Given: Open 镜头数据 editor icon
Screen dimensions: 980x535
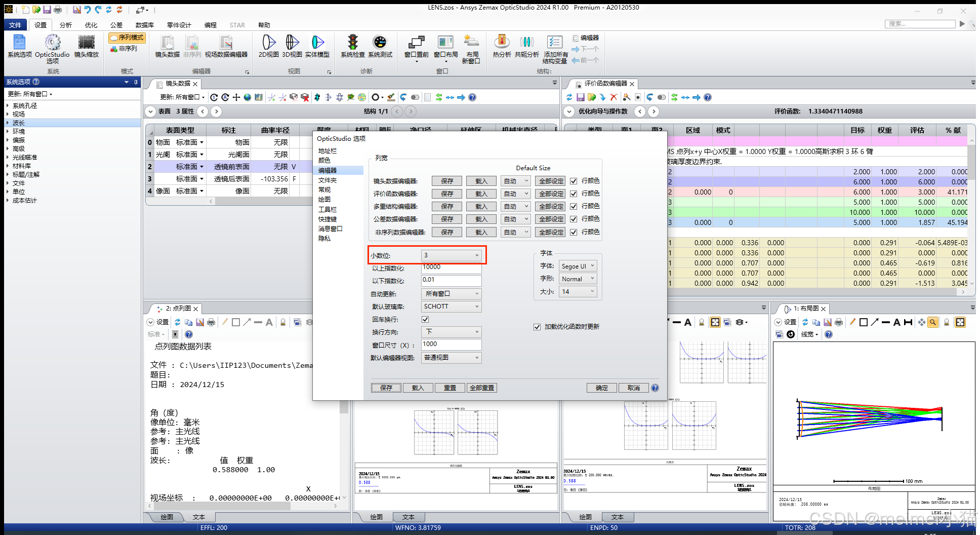Looking at the screenshot, I should (167, 46).
